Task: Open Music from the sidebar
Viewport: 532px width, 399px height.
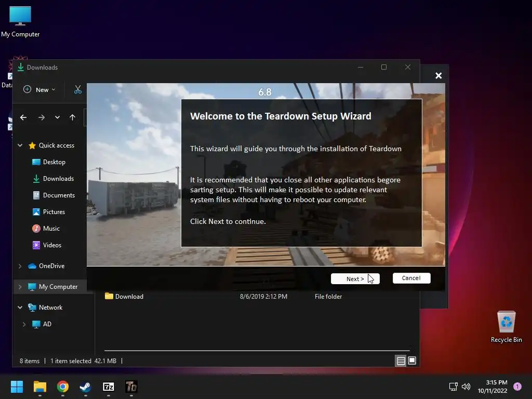Action: point(51,229)
